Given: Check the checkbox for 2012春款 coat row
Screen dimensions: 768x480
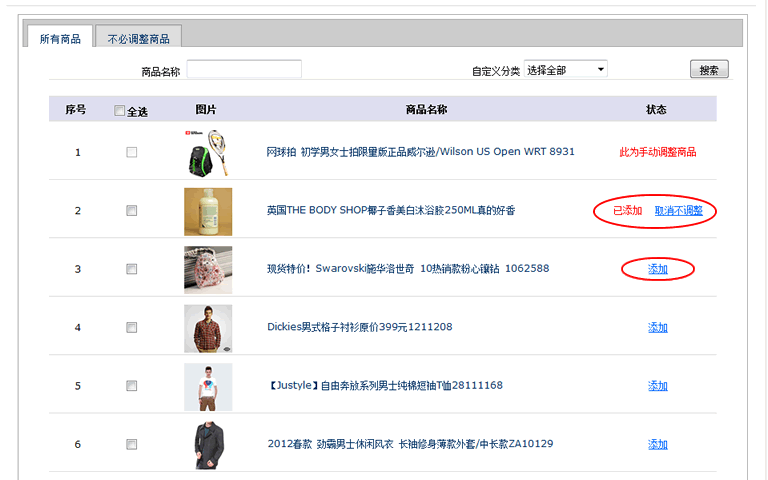Looking at the screenshot, I should (x=132, y=444).
